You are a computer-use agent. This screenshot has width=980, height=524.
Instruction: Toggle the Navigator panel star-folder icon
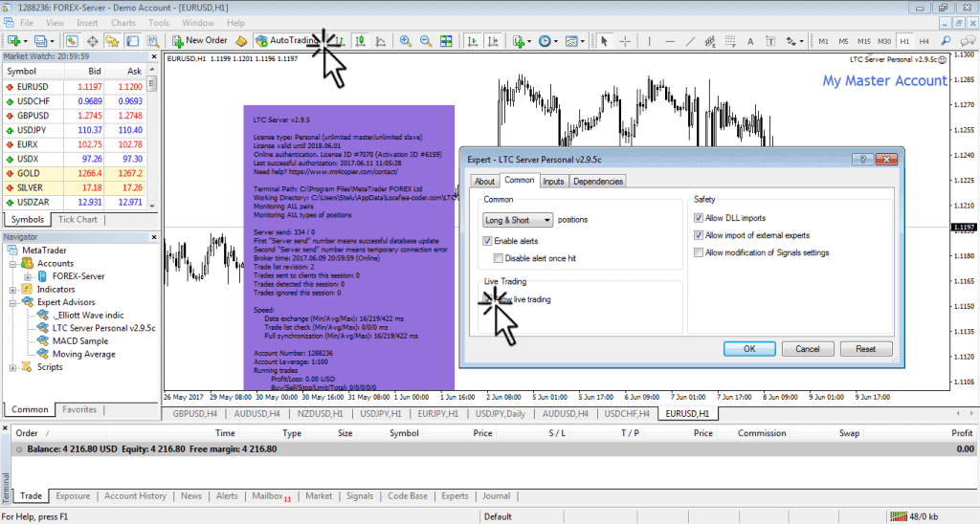113,41
